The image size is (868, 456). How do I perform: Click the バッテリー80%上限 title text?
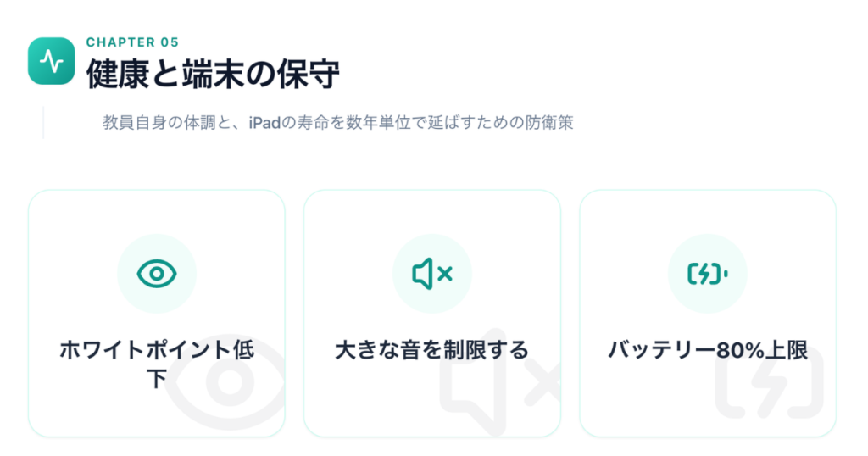click(708, 349)
